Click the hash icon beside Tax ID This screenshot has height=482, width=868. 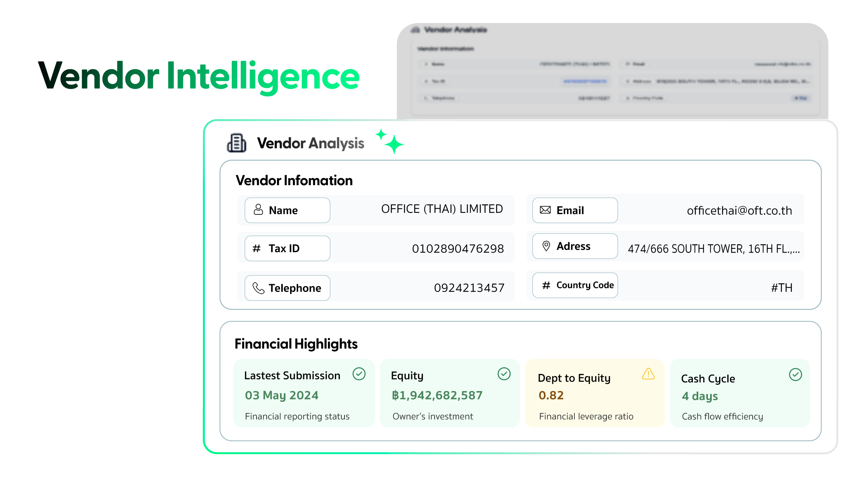tap(257, 248)
